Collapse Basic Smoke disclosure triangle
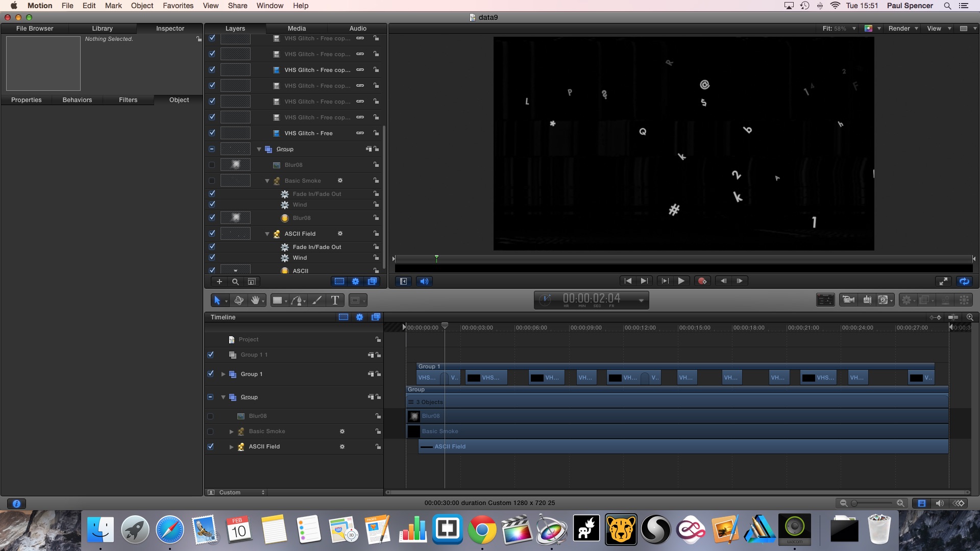Image resolution: width=980 pixels, height=551 pixels. tap(267, 181)
